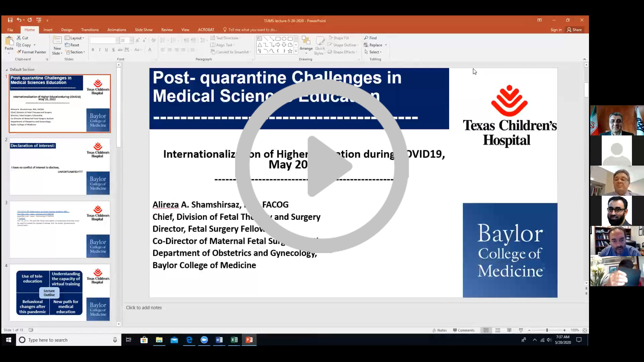Switch to Reading View in status bar
The image size is (644, 362).
point(509,330)
